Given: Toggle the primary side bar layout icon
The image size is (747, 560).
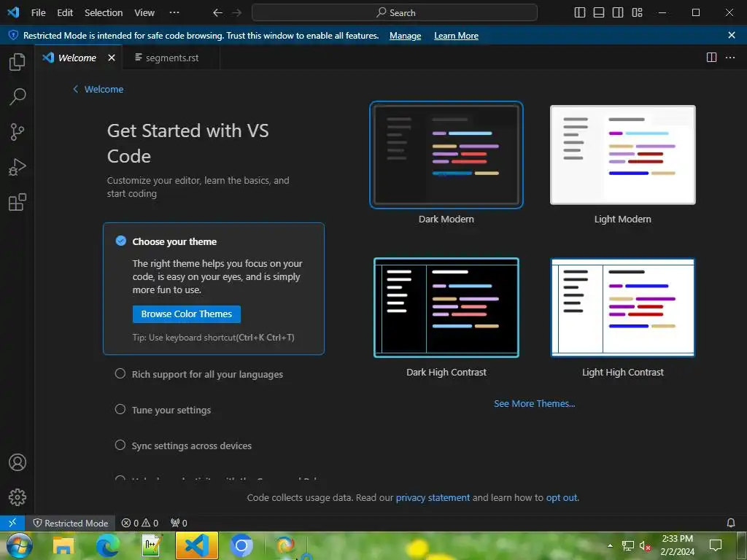Looking at the screenshot, I should coord(580,12).
